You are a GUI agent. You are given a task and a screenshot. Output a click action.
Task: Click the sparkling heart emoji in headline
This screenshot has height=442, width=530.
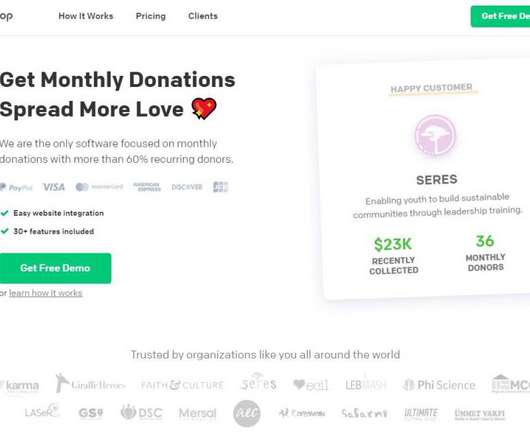pyautogui.click(x=204, y=109)
